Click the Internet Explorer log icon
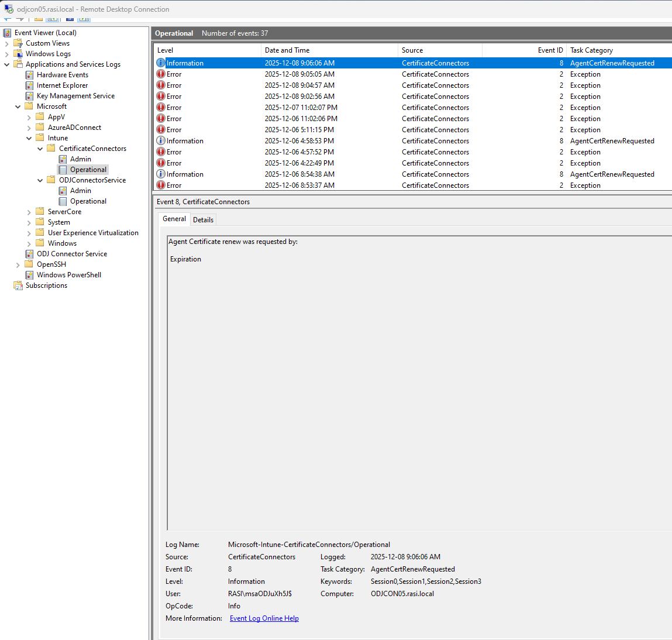The height and width of the screenshot is (640, 672). (x=29, y=85)
